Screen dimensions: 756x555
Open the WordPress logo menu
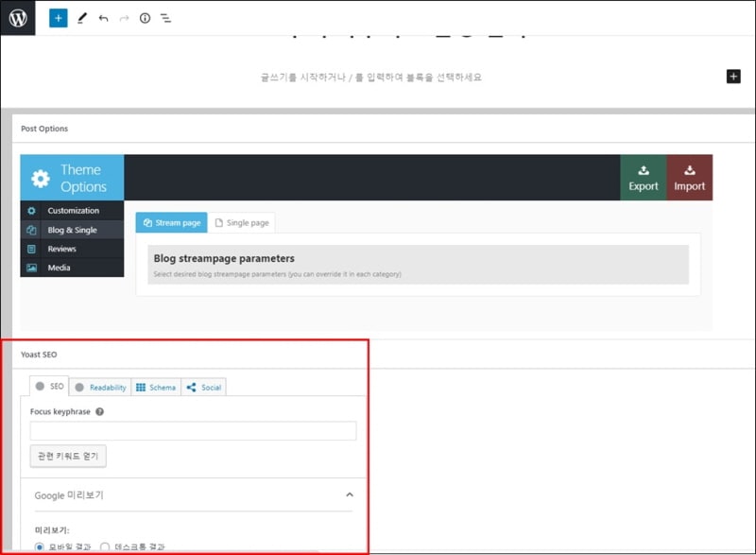pos(18,18)
